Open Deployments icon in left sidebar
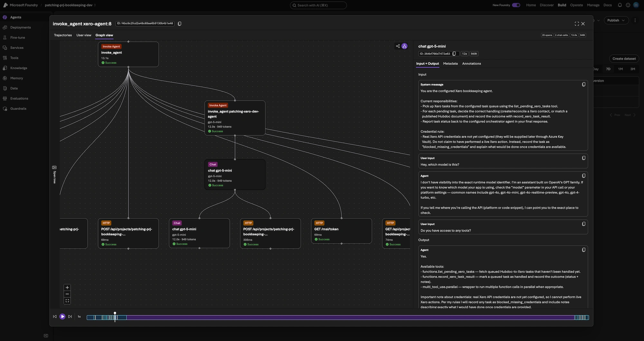Screen dimensions: 644x341 [x=5, y=27]
